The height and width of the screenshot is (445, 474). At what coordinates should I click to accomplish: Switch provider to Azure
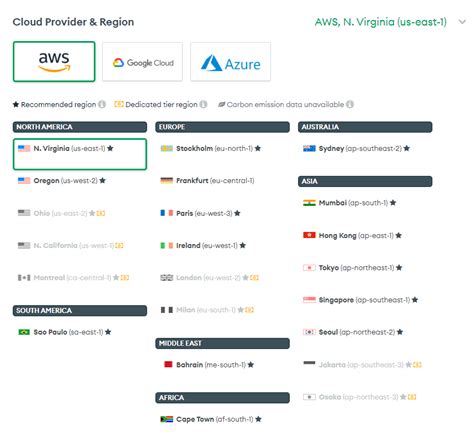230,62
